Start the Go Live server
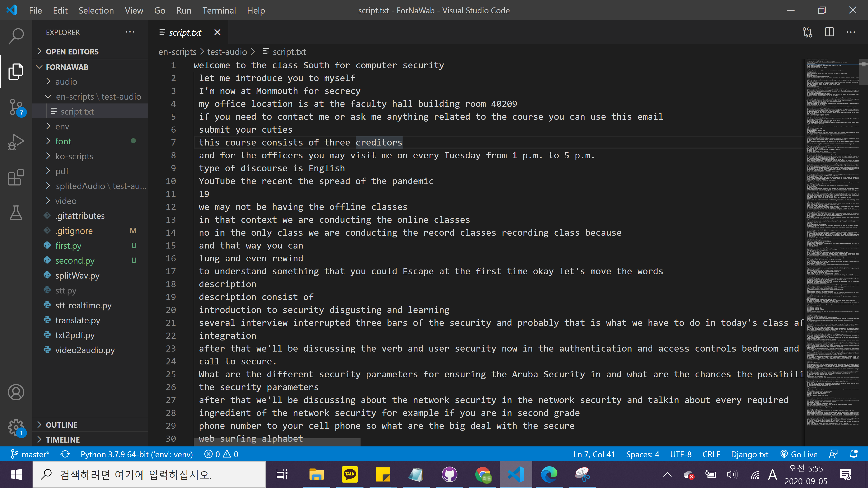This screenshot has height=488, width=868. [x=799, y=454]
